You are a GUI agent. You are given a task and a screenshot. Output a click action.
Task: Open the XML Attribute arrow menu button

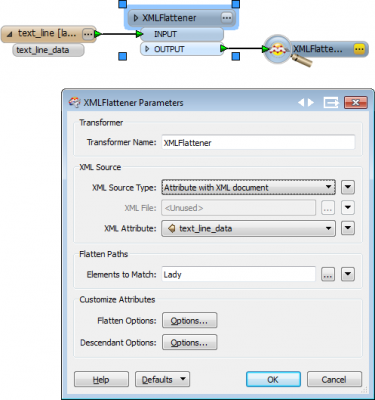pos(348,228)
